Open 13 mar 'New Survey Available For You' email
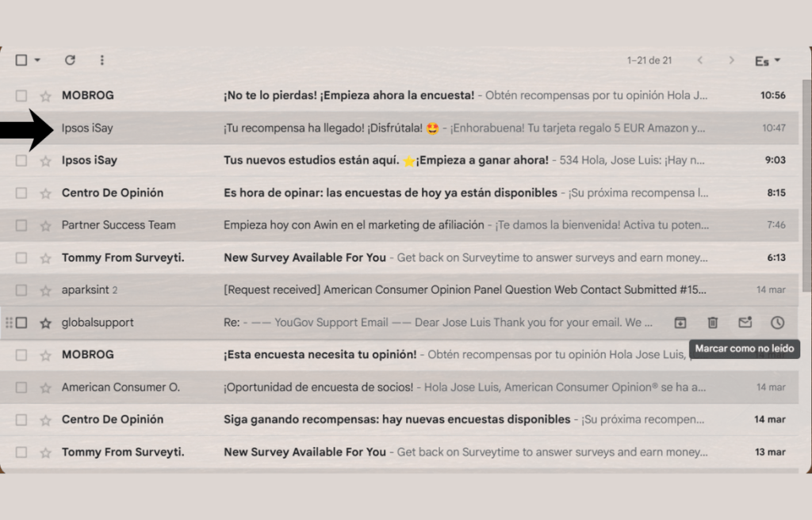This screenshot has width=812, height=520. point(400,452)
